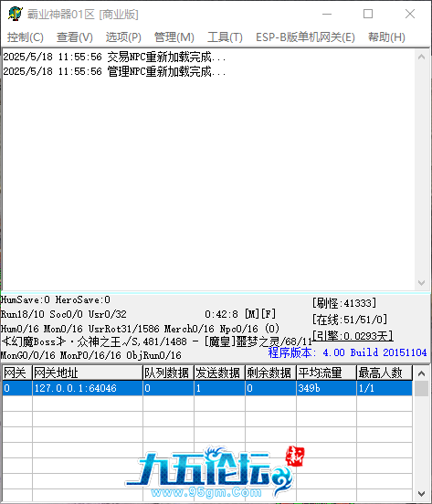This screenshot has height=504, width=432.
Task: Minimize the 霸业神器01区 window
Action: coord(327,14)
